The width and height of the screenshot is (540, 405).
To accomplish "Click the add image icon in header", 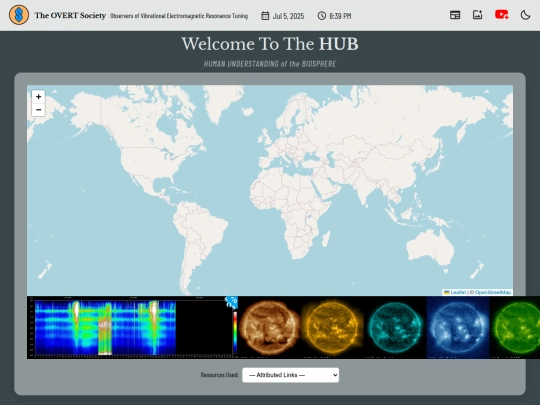I will pos(477,15).
